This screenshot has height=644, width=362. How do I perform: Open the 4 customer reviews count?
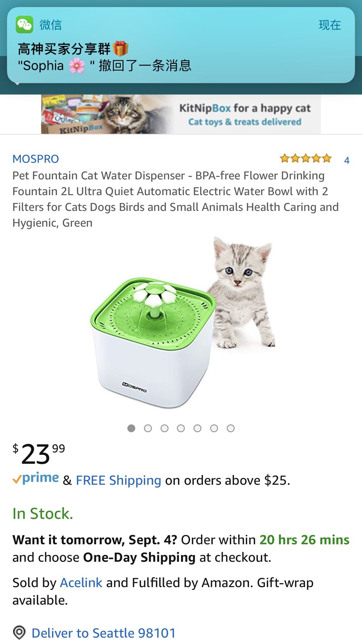coord(347,160)
